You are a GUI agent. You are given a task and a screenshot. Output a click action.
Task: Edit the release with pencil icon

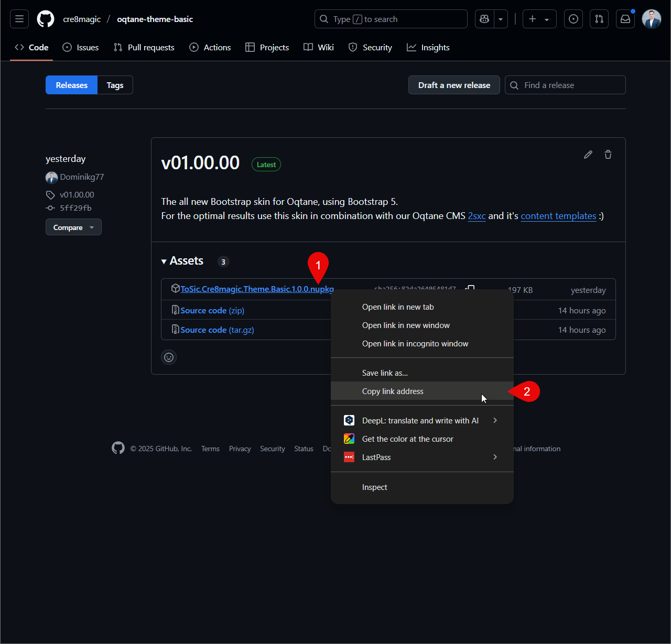click(588, 155)
